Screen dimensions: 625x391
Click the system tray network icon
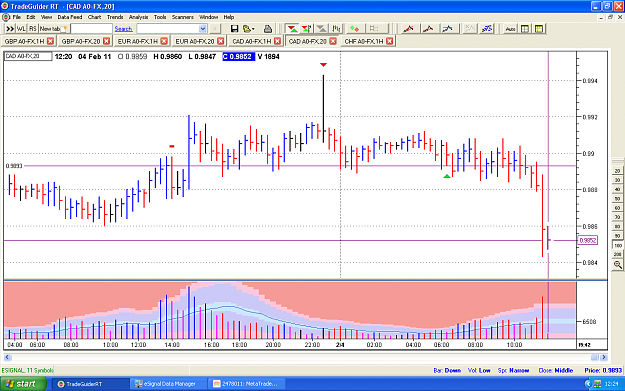(x=597, y=384)
